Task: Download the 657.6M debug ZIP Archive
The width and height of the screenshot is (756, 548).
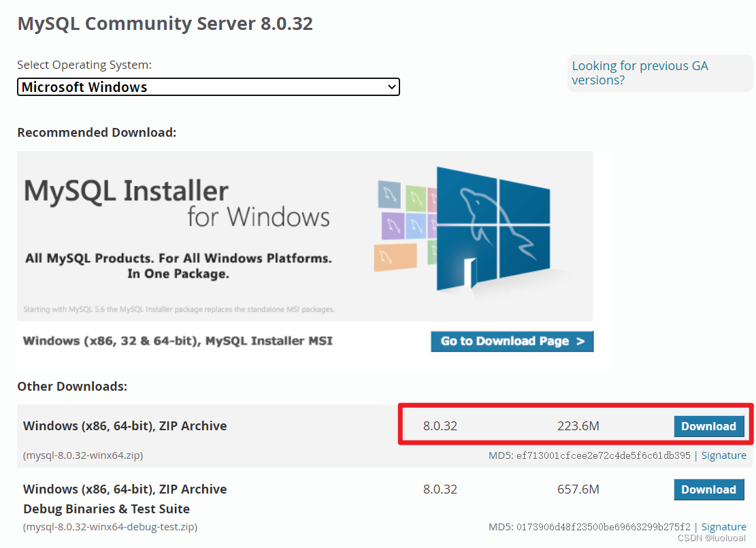Action: 709,489
